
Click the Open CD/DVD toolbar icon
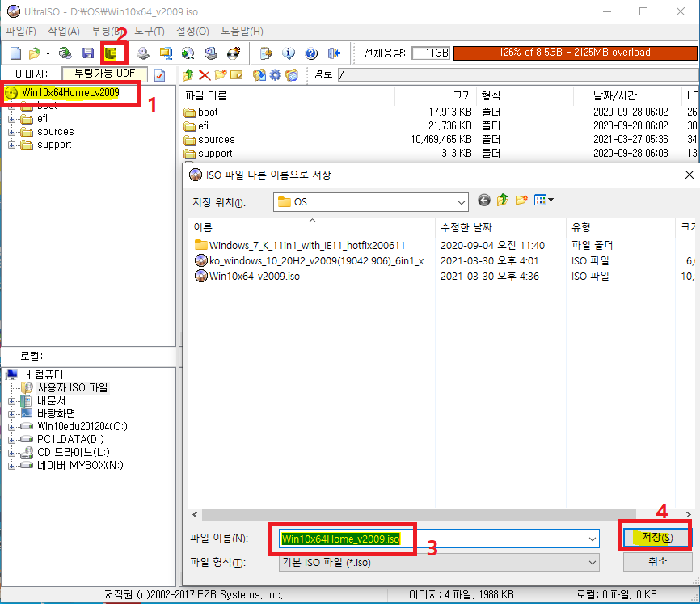point(65,53)
